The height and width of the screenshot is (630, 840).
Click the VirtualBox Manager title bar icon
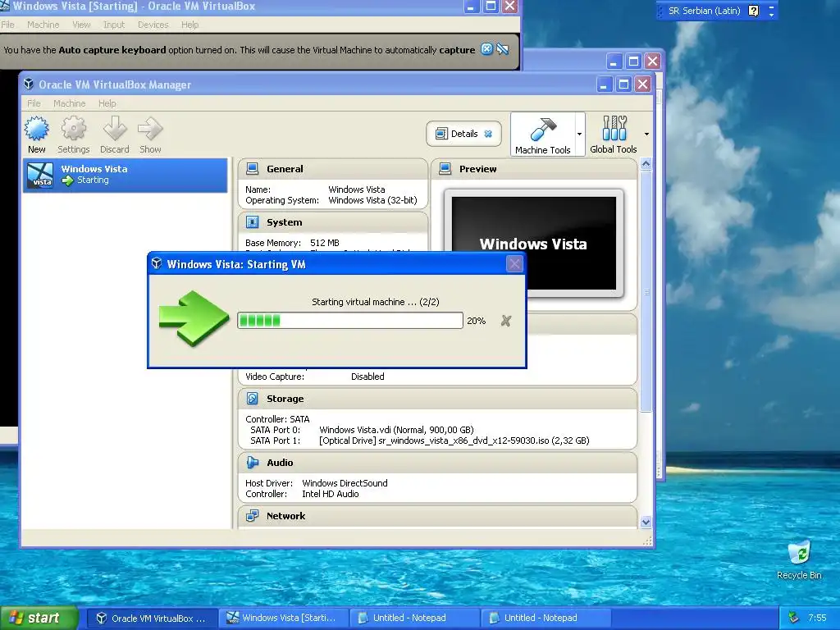point(29,84)
